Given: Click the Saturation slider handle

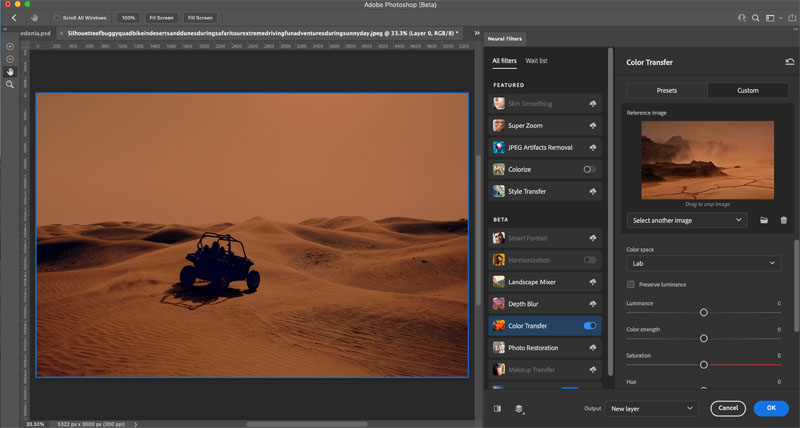Looking at the screenshot, I should (704, 365).
